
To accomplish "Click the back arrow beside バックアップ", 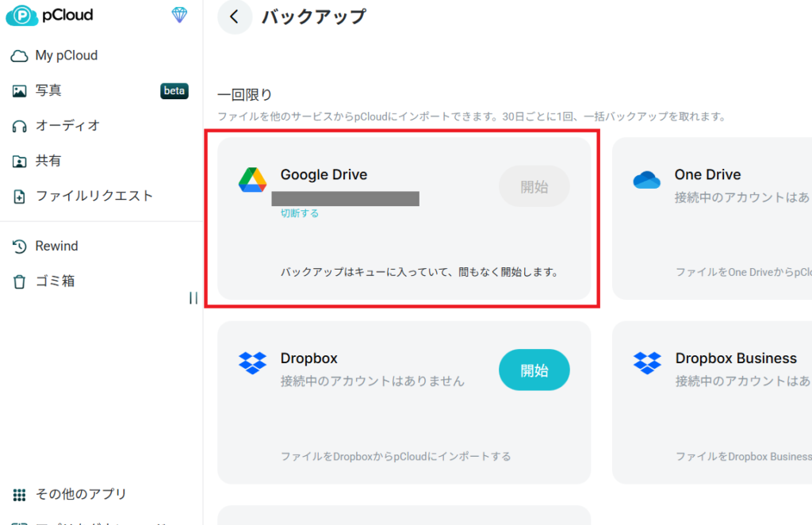I will (x=234, y=17).
